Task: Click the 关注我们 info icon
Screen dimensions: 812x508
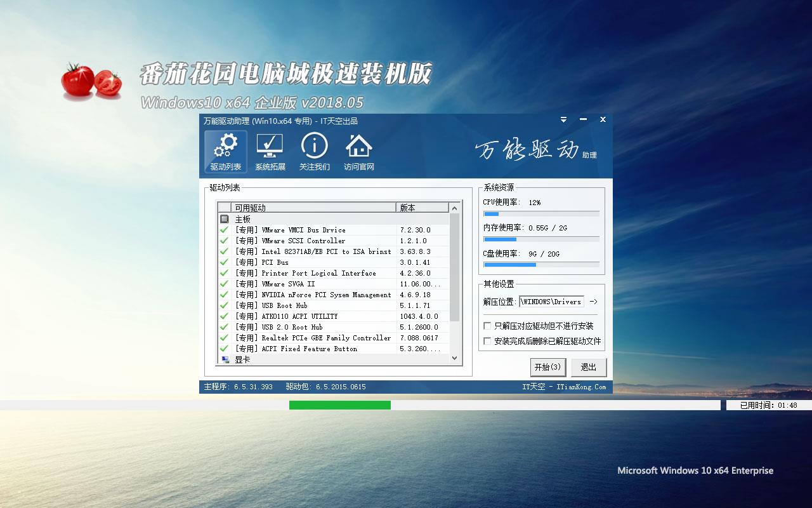Action: pyautogui.click(x=314, y=151)
